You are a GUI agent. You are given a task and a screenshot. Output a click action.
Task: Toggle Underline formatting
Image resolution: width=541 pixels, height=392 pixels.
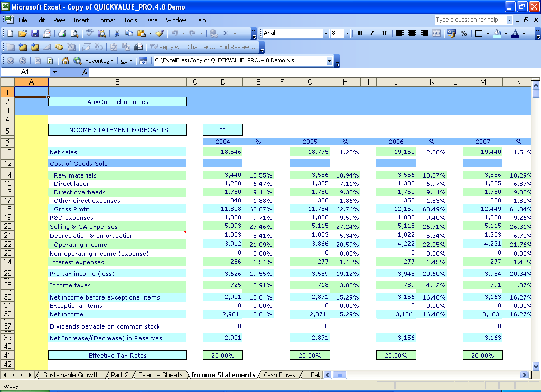click(384, 33)
